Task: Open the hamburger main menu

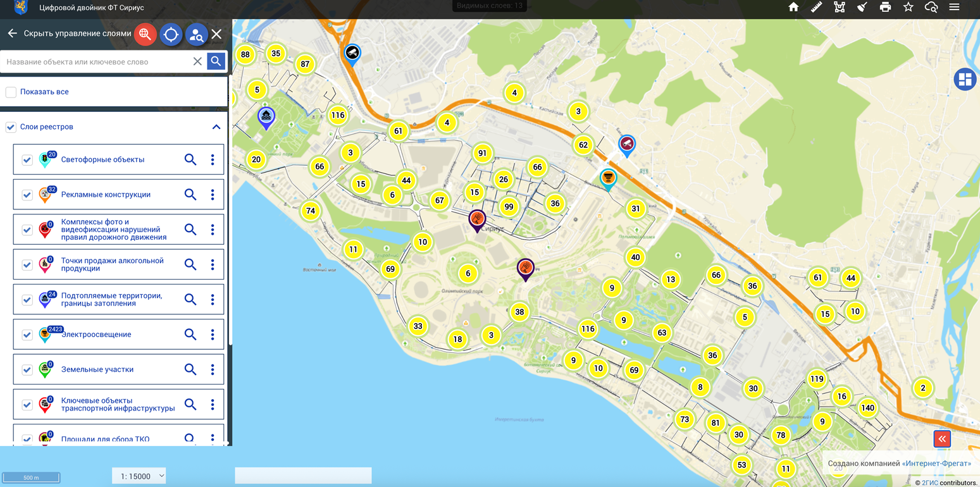Action: tap(954, 7)
